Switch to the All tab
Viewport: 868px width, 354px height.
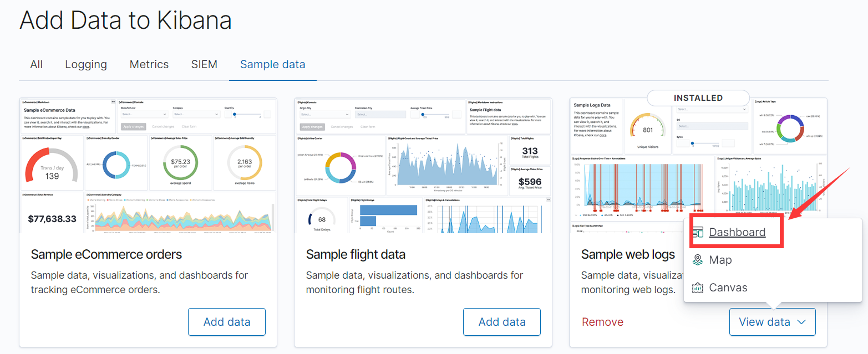pyautogui.click(x=37, y=64)
